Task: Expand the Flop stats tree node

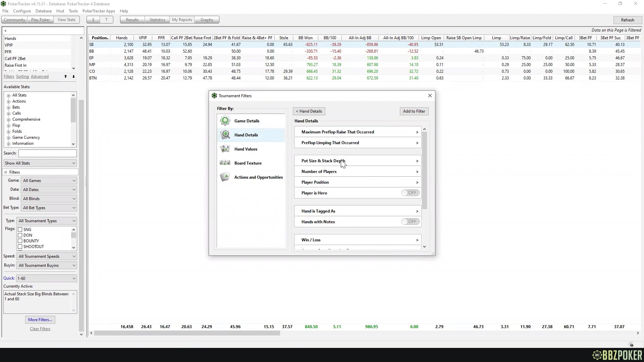Action: coord(9,125)
